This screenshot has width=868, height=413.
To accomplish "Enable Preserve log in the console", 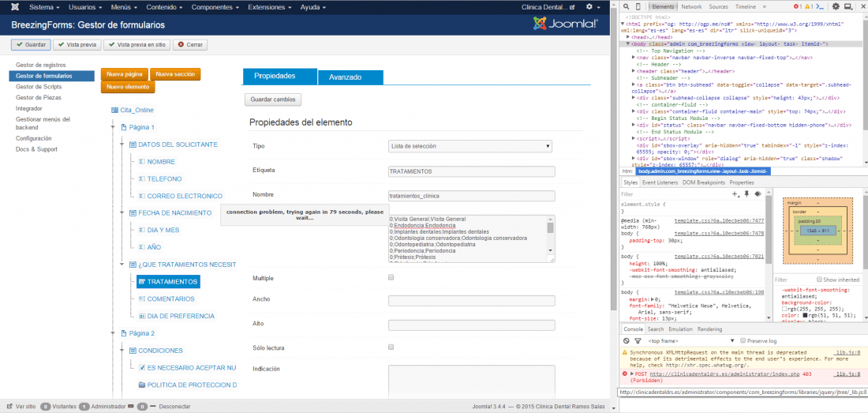I will tap(743, 341).
